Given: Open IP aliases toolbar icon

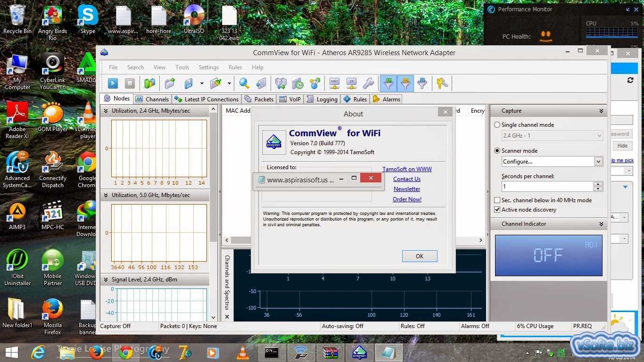Looking at the screenshot, I should point(351,83).
